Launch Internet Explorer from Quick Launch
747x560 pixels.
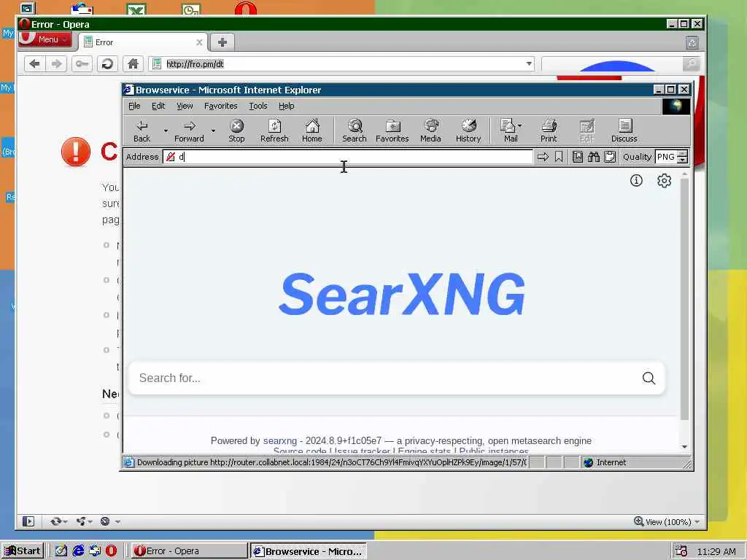(78, 551)
